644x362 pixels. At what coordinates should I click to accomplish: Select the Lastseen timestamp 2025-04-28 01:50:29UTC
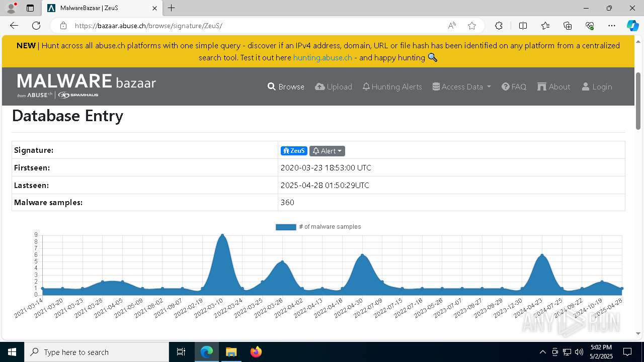click(x=325, y=186)
